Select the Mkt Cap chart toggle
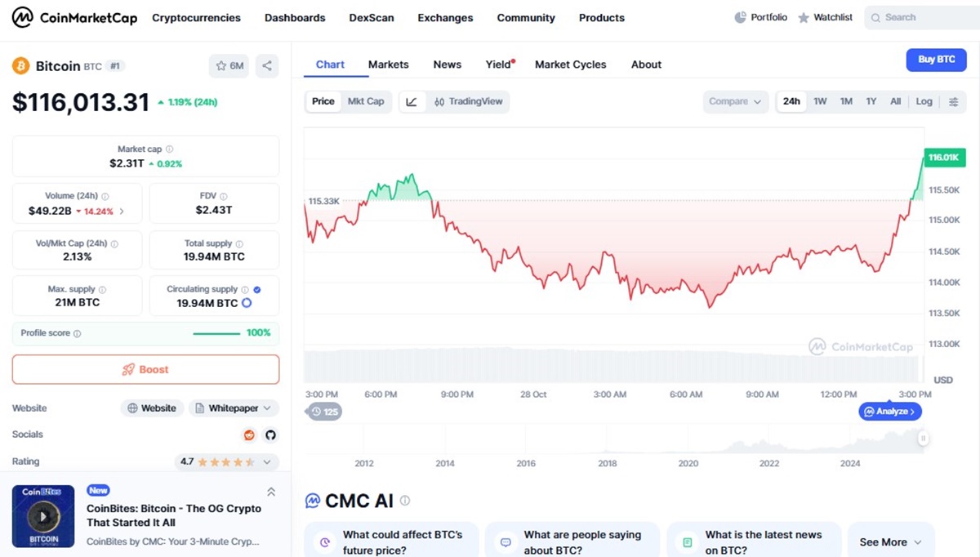The image size is (980, 557). (x=366, y=101)
